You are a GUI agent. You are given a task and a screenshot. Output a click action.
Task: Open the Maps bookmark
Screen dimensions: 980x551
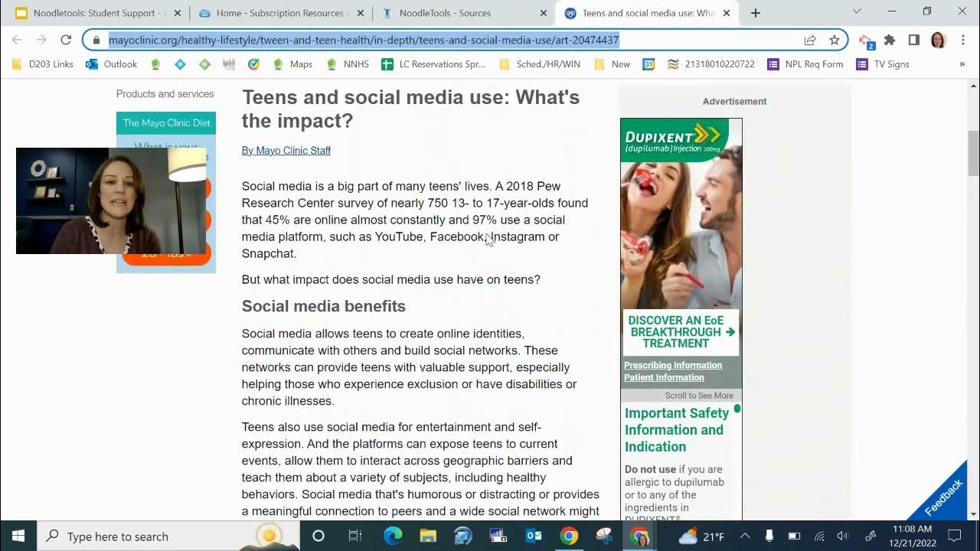[292, 64]
